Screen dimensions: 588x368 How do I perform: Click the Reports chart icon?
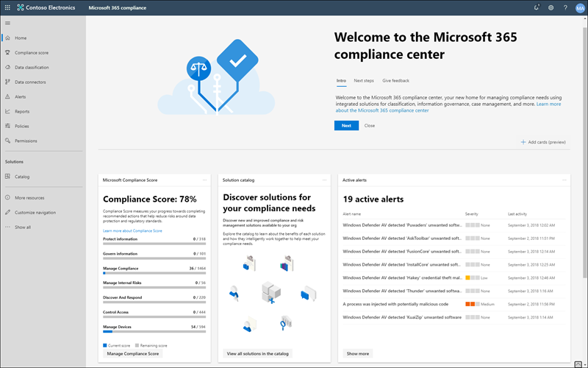pos(7,111)
